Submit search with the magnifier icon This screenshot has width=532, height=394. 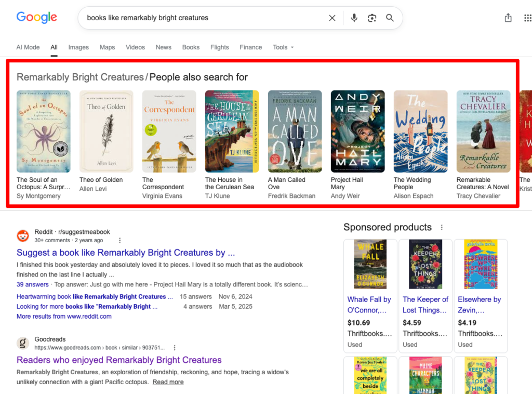(x=390, y=18)
